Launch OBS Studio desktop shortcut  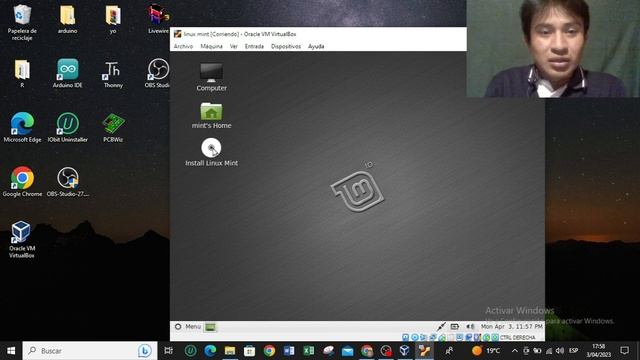coord(158,73)
